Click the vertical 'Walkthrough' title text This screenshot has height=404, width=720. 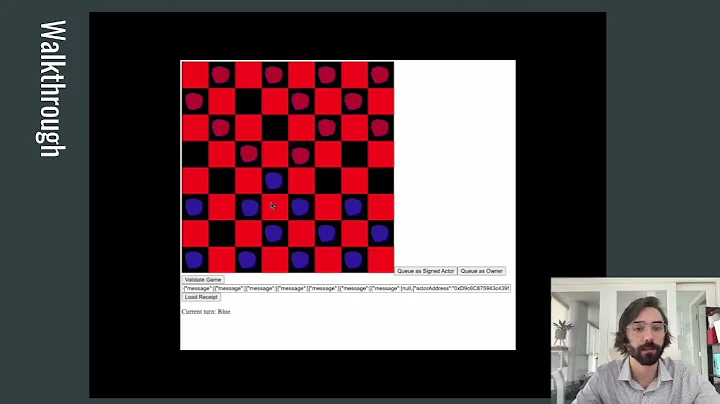pyautogui.click(x=51, y=89)
